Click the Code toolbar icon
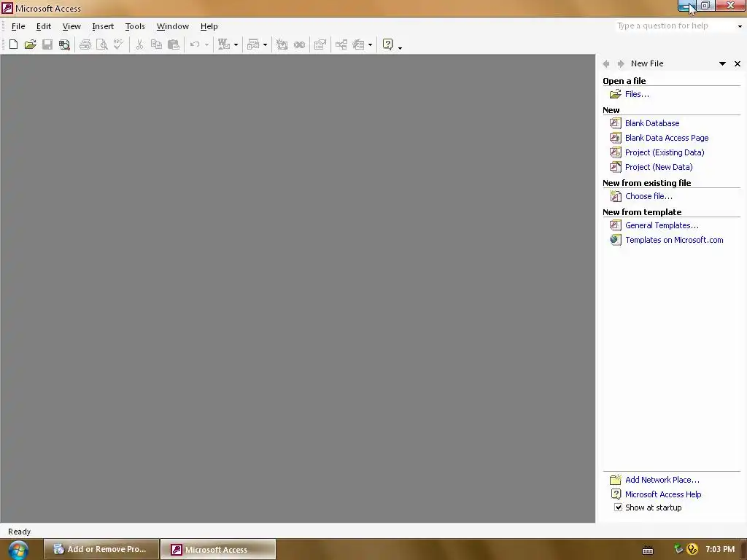Viewport: 747px width, 560px height. click(x=282, y=44)
